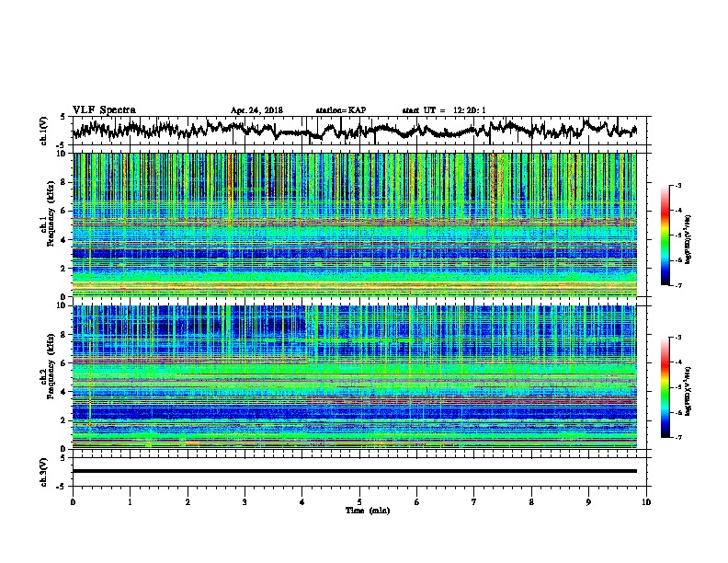
Task: Click the "-7" label below ch.2 color bar
Action: [677, 437]
